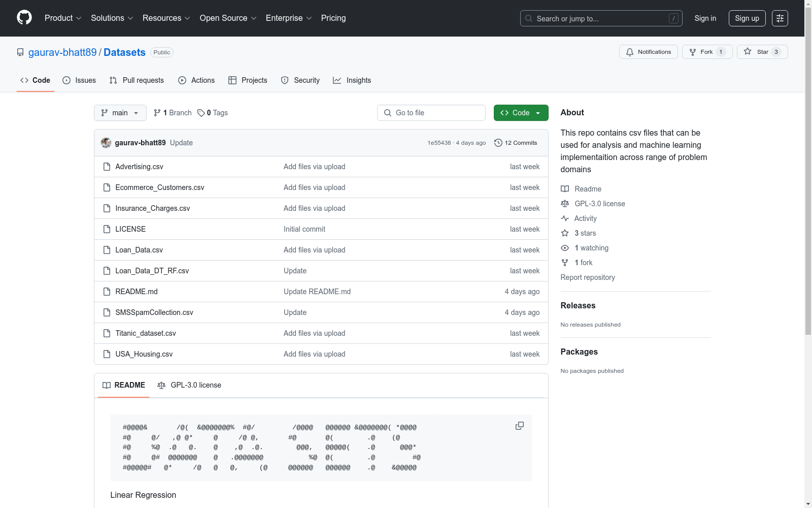This screenshot has height=508, width=812.
Task: Click the file icon beside Insurance_Charges.csv
Action: click(x=107, y=208)
